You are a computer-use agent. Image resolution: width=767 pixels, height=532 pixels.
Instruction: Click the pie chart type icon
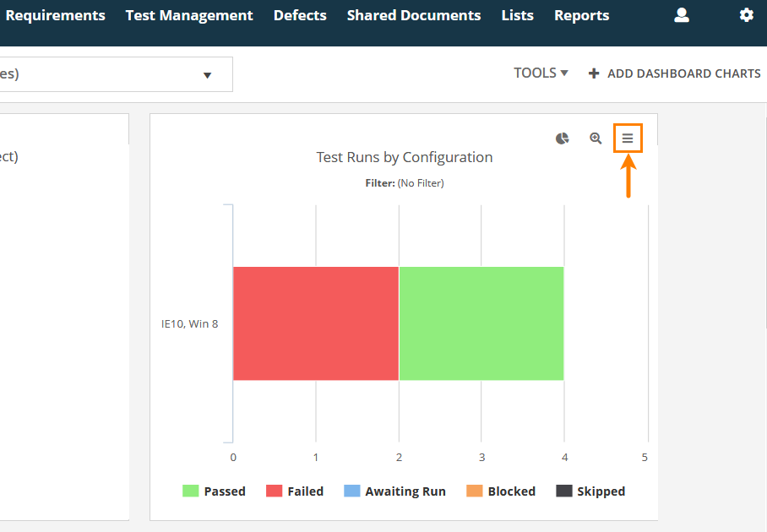(562, 138)
